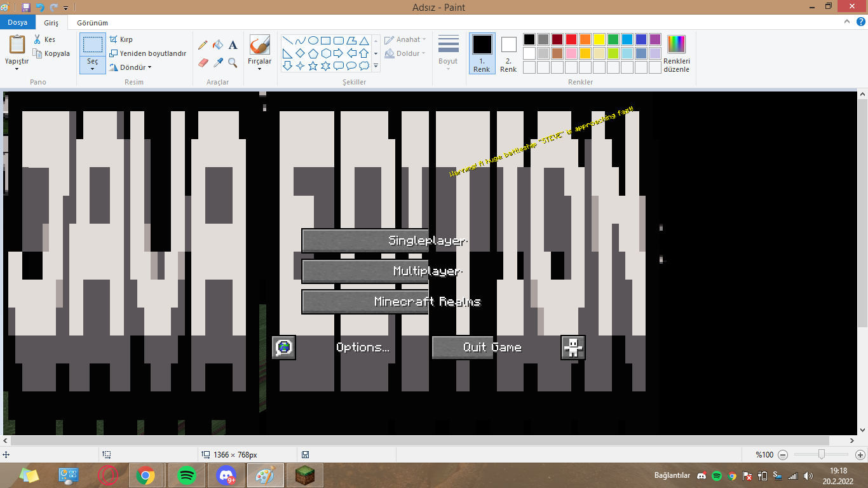
Task: Expand the Fırçalar brushes dropdown
Action: click(x=259, y=69)
